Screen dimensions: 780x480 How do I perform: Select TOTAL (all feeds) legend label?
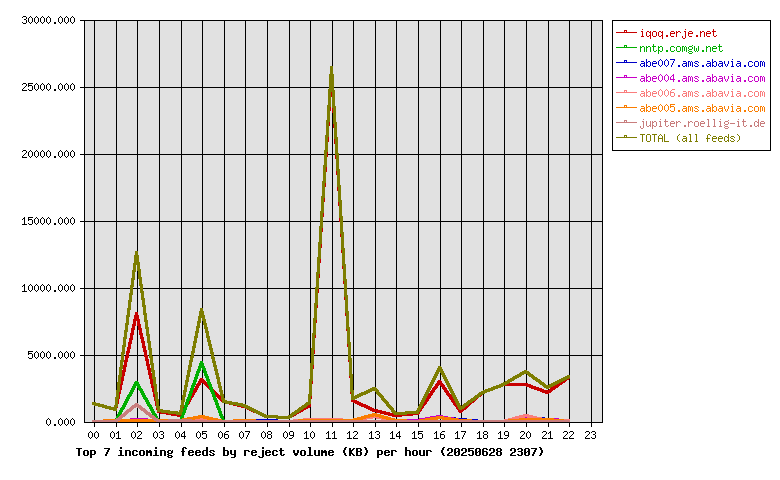(690, 138)
